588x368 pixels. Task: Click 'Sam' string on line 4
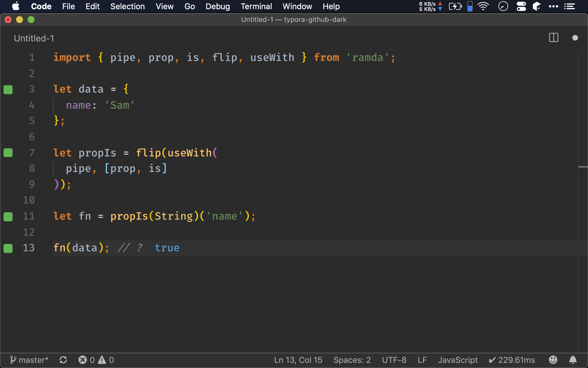[119, 105]
